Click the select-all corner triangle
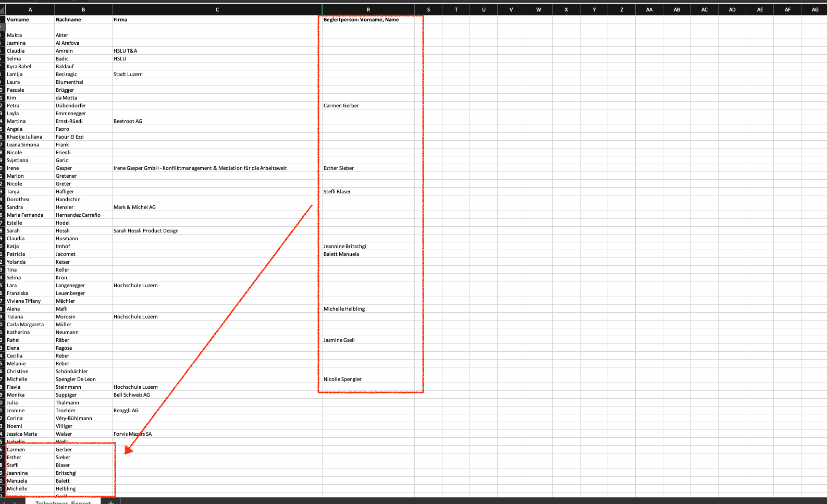Viewport: 827px width, 504px height. pos(2,9)
